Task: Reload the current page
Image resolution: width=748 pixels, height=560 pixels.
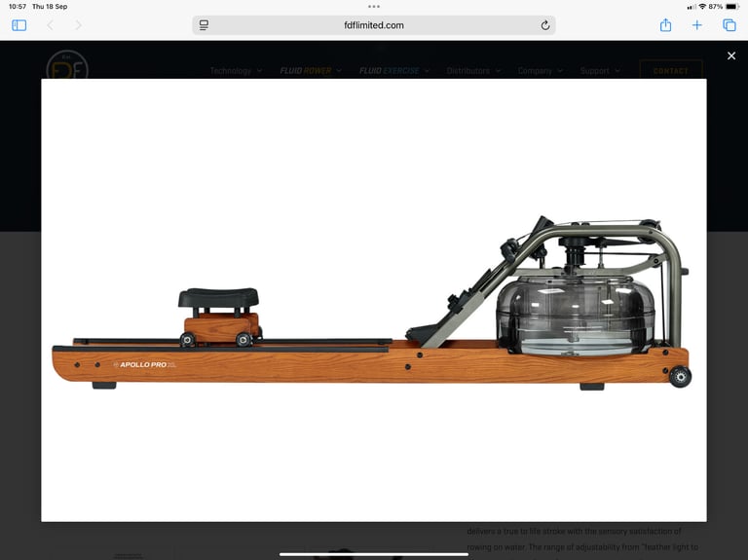Action: tap(544, 25)
